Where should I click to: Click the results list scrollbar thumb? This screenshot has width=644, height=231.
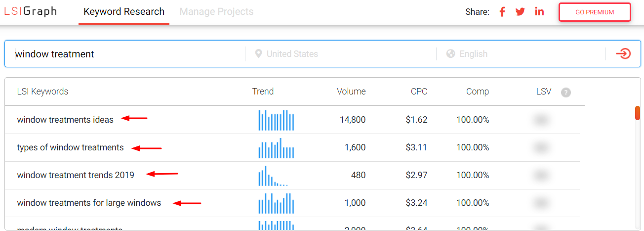coord(638,113)
